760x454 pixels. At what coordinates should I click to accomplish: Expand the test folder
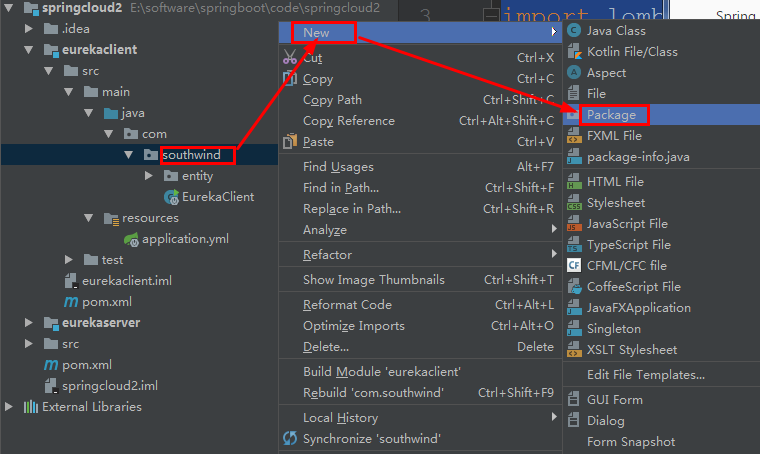(x=69, y=260)
